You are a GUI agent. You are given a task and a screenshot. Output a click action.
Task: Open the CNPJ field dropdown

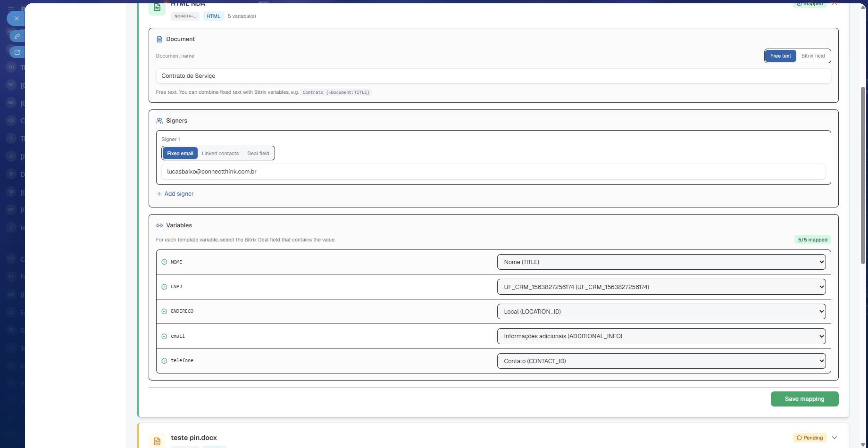pyautogui.click(x=661, y=287)
